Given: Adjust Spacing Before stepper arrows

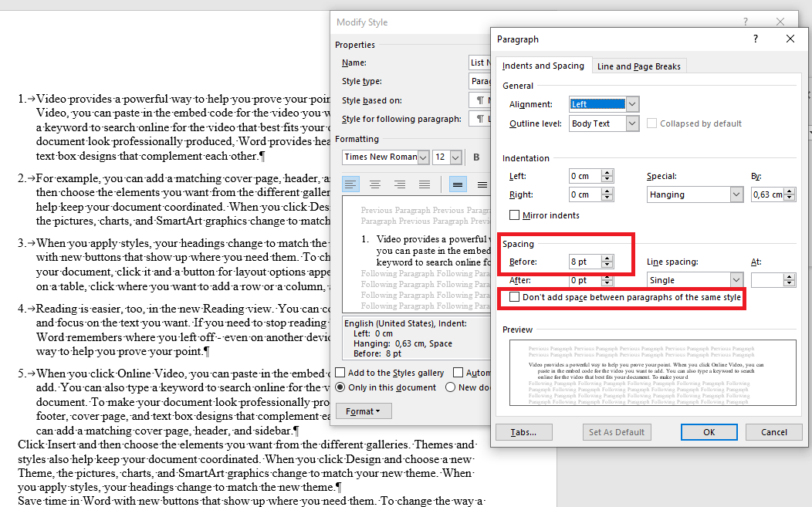Looking at the screenshot, I should [607, 262].
